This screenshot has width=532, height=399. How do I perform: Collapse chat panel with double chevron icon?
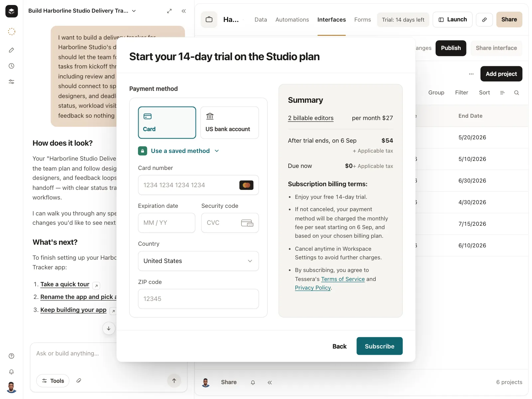(184, 11)
